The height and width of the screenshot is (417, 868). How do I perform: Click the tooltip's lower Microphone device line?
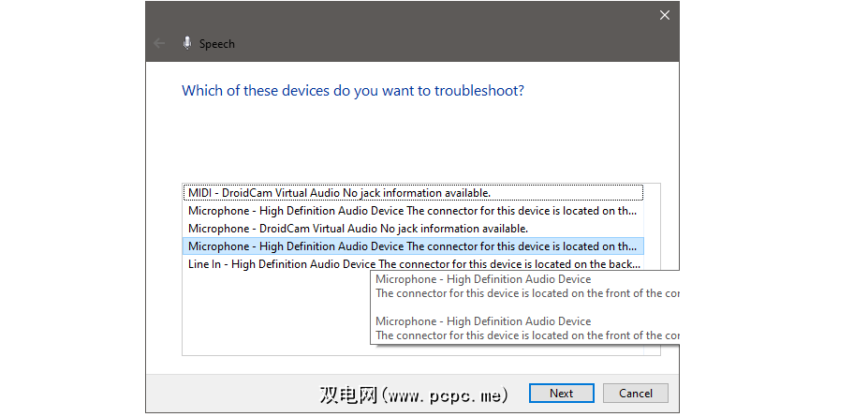(x=483, y=320)
